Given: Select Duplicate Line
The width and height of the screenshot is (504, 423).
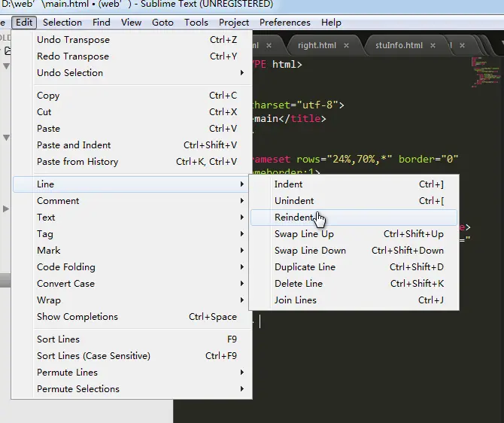Looking at the screenshot, I should [x=354, y=267].
